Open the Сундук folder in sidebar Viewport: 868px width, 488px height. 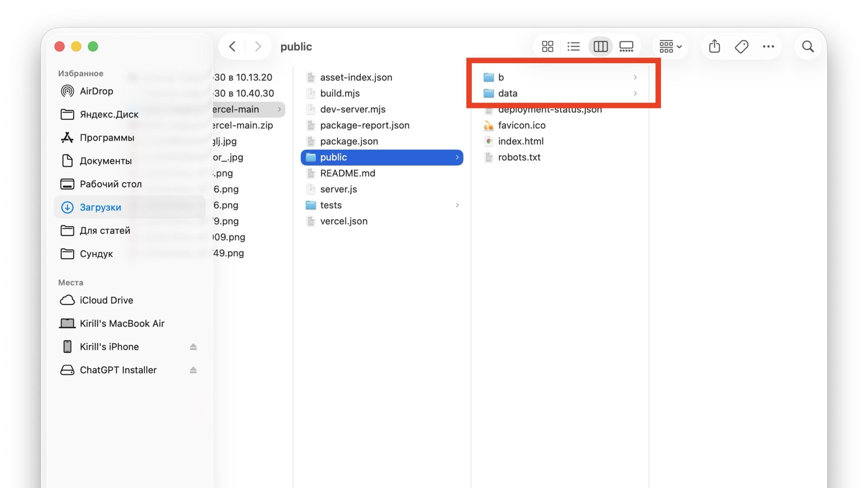(130, 254)
